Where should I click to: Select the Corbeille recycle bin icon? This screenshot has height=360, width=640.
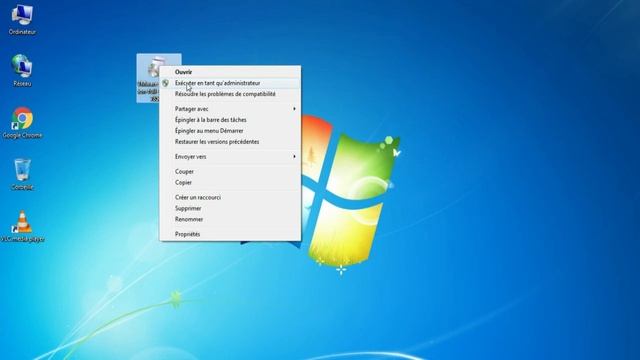pyautogui.click(x=22, y=174)
